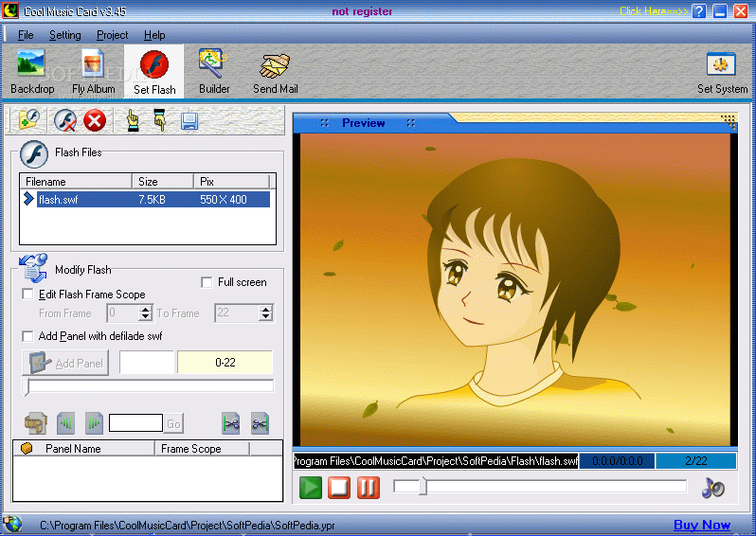Click the input field beside Go
Viewport: 756px width, 536px height.
135,422
